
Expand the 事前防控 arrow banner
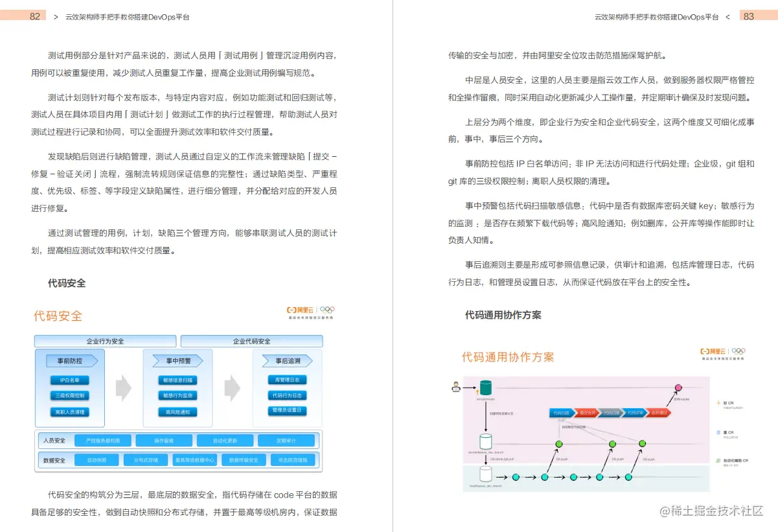[x=73, y=361]
